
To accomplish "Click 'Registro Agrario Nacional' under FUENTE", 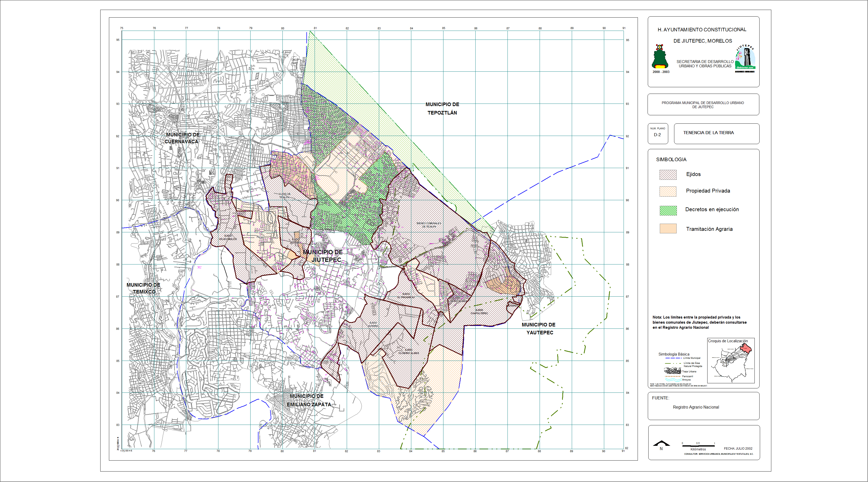I will tap(696, 407).
